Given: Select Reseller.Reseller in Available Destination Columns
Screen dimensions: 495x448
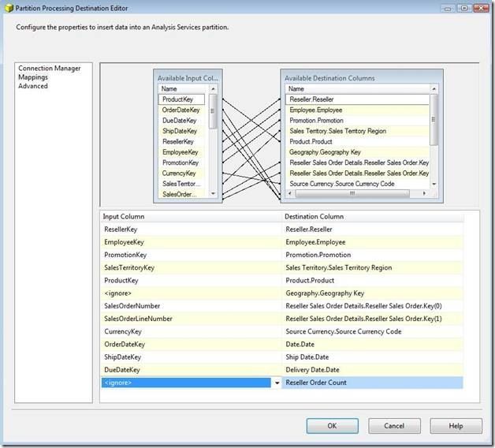Looking at the screenshot, I should pos(357,99).
